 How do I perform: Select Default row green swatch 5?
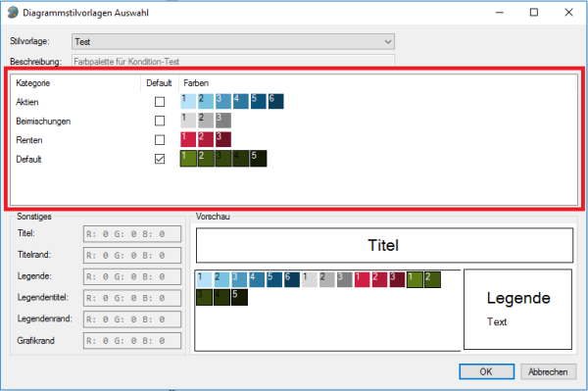(259, 159)
